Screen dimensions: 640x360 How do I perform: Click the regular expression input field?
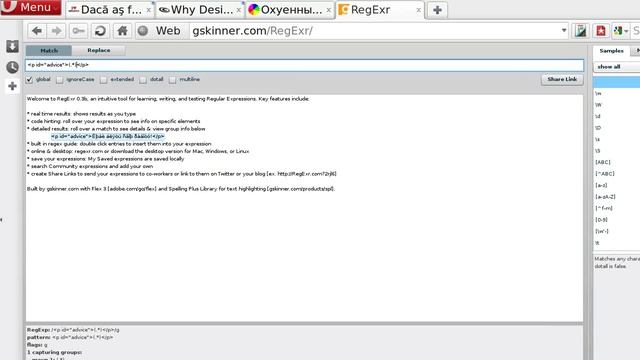pos(304,65)
